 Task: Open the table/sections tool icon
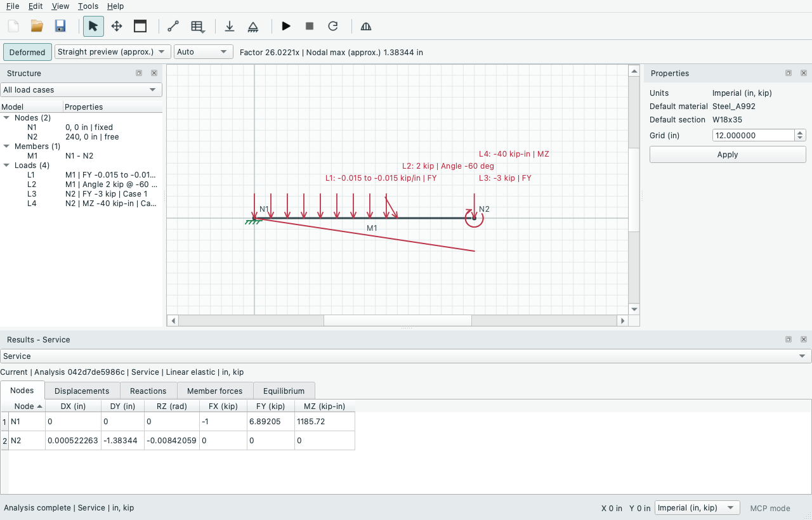pyautogui.click(x=197, y=26)
